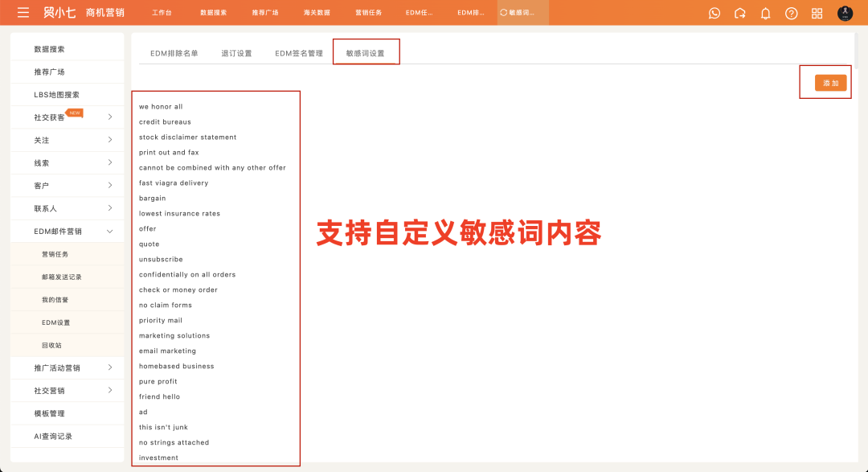Open 营销任务 sidebar sub-item
Screen dimensions: 868x472
click(55, 254)
